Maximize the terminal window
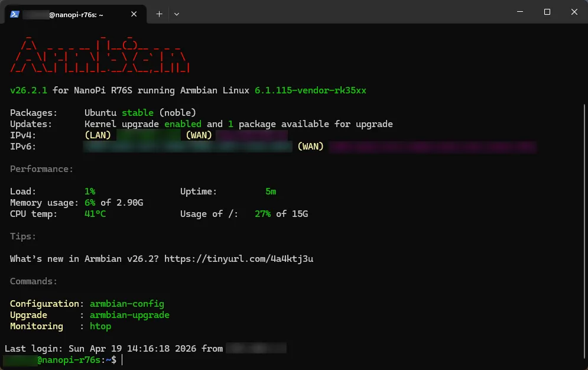 547,12
